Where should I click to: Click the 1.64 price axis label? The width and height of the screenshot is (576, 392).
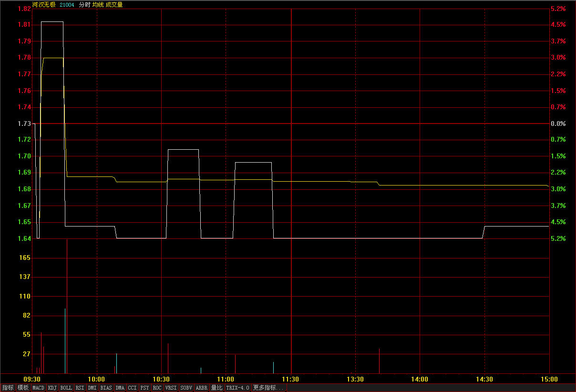24,238
